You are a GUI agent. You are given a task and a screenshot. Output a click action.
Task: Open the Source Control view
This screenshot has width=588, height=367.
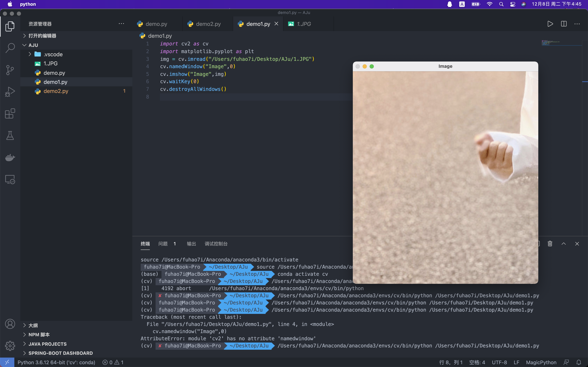(10, 70)
